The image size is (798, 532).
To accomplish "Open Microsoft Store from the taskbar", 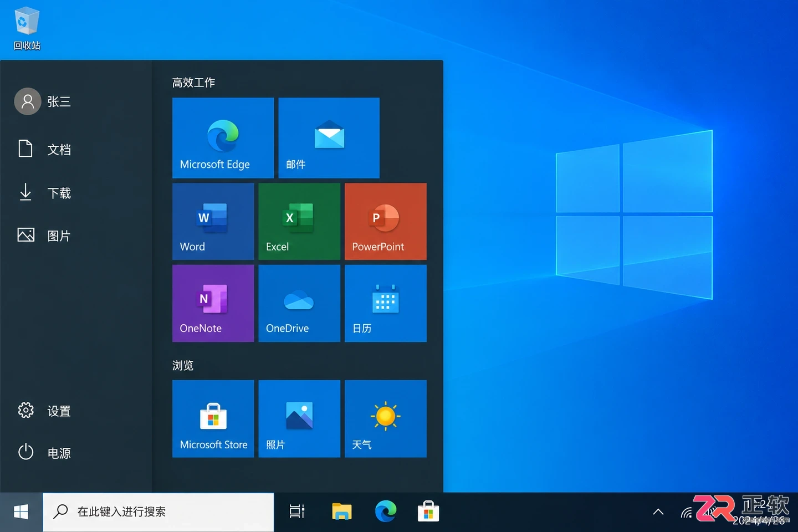I will 428,512.
